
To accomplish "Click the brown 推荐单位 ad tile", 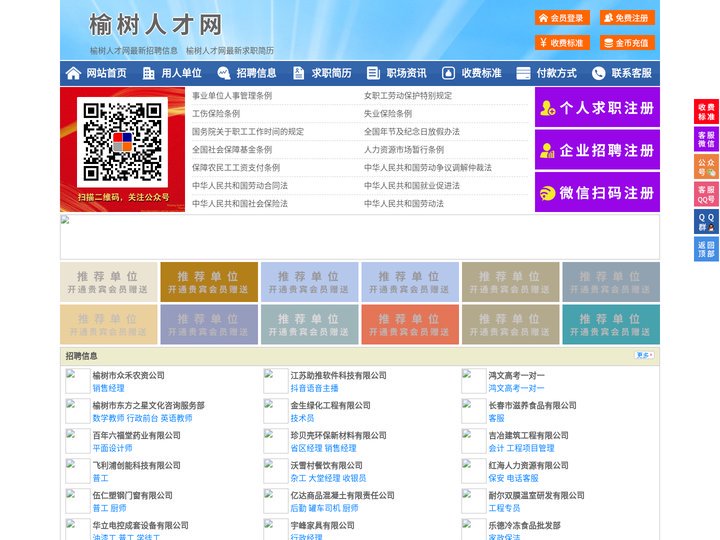I will pyautogui.click(x=209, y=282).
